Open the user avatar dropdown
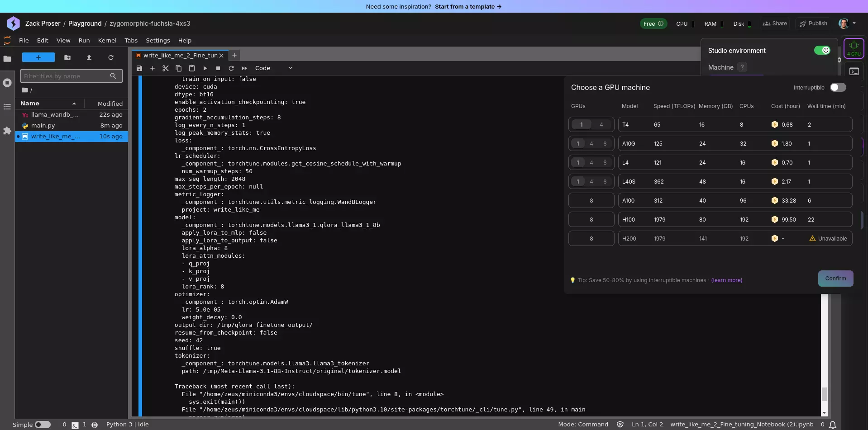The image size is (868, 430). pos(847,24)
